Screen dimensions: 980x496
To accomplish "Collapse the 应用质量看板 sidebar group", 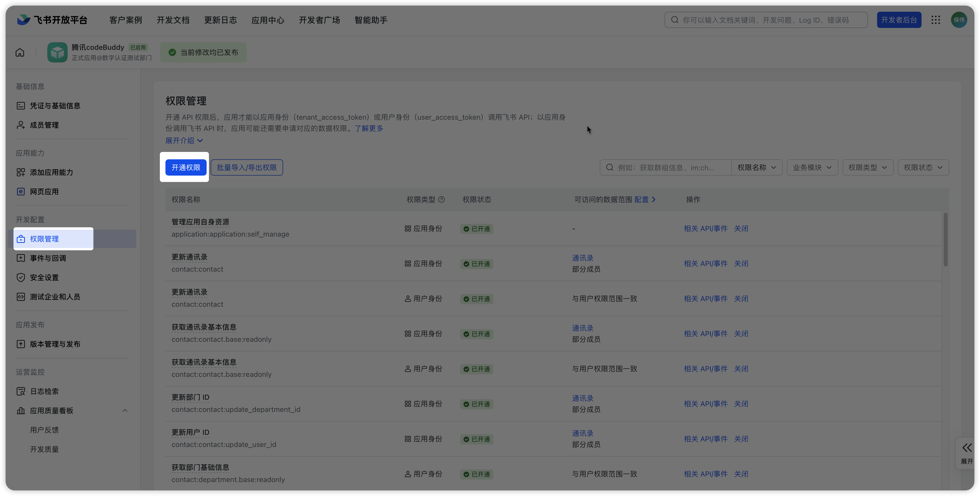I will pos(125,410).
